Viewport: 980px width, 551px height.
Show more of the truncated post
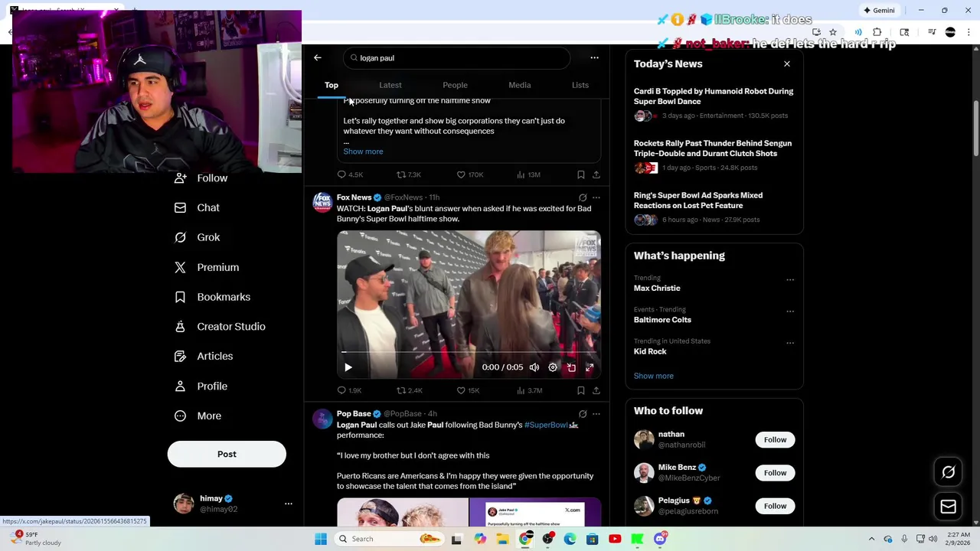pos(363,152)
